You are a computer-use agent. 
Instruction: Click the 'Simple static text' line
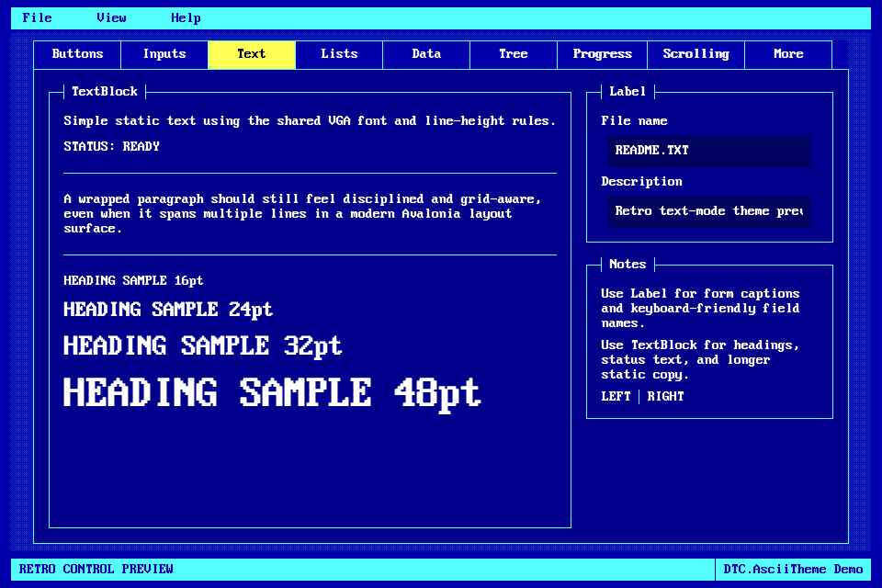point(310,121)
